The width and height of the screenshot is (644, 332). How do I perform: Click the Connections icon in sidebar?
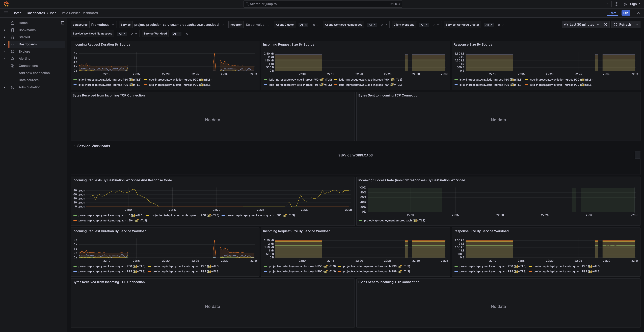(x=13, y=66)
